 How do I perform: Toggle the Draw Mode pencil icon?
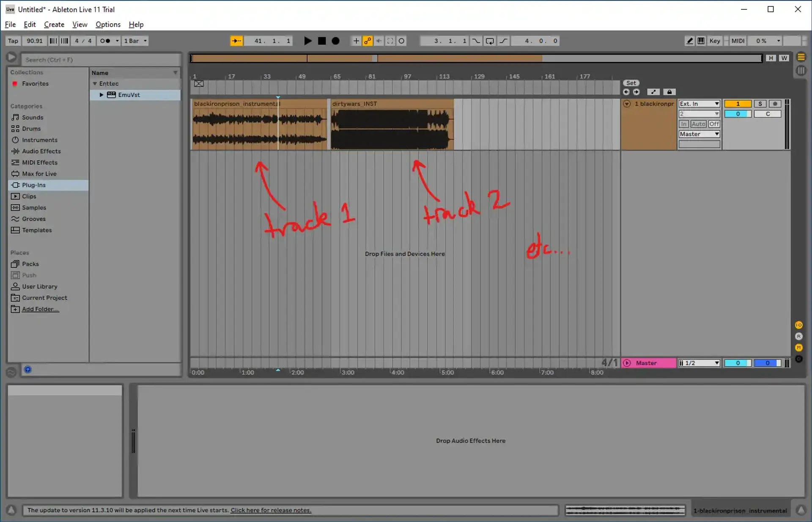click(x=689, y=41)
